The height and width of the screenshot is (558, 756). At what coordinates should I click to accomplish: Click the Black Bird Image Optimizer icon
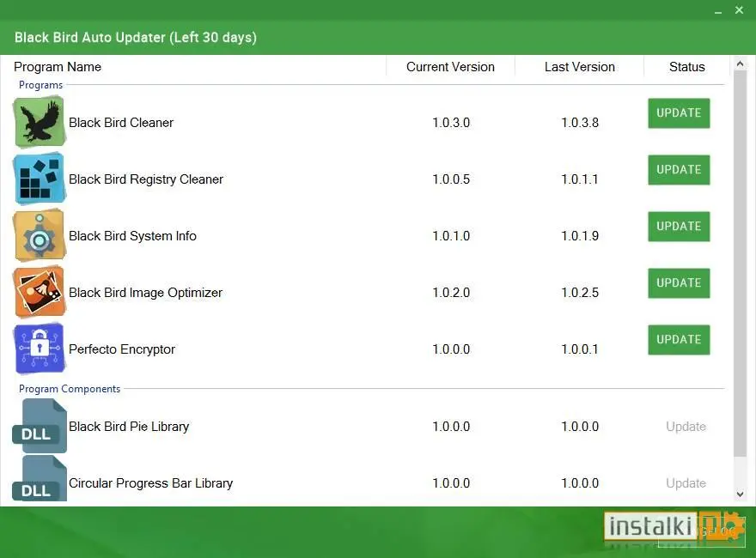point(39,292)
